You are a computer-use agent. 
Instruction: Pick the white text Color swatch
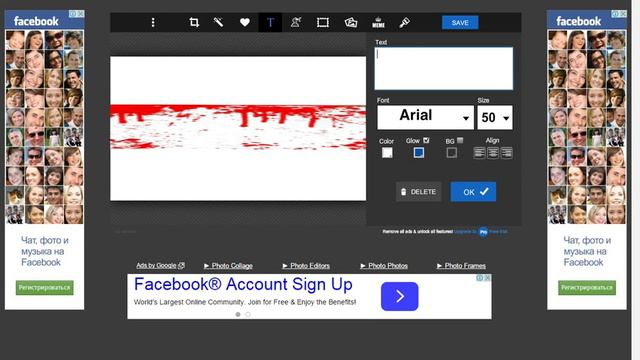click(x=387, y=153)
